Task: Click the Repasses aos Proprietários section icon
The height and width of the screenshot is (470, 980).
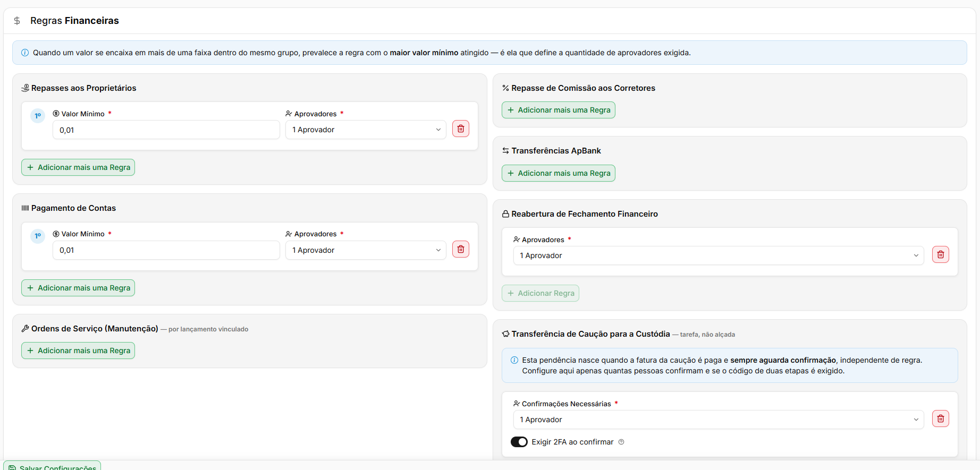Action: [25, 88]
